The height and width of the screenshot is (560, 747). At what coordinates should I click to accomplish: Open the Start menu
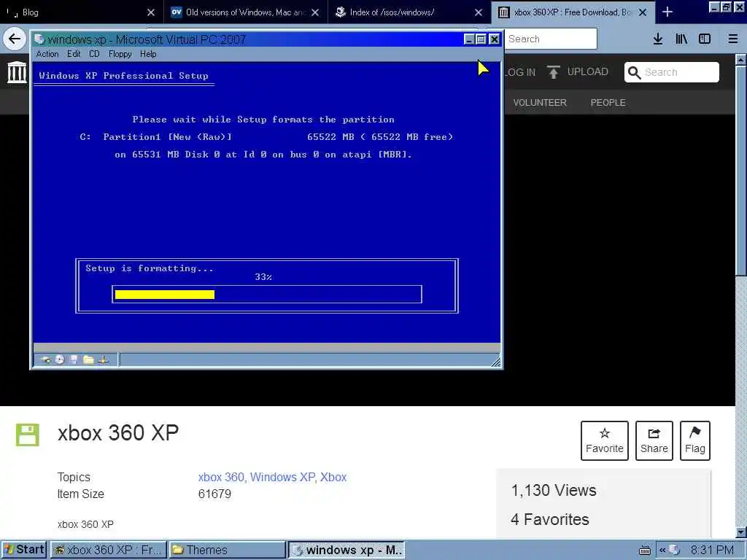click(23, 550)
